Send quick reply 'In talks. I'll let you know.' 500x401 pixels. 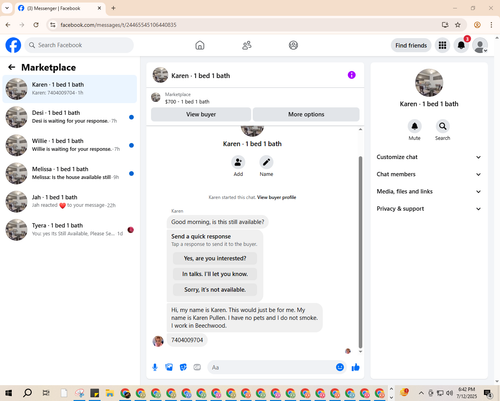pos(215,274)
